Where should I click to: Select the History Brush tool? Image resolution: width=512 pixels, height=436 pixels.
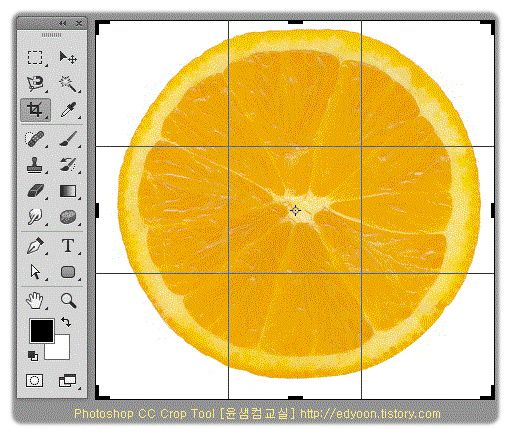click(x=68, y=165)
